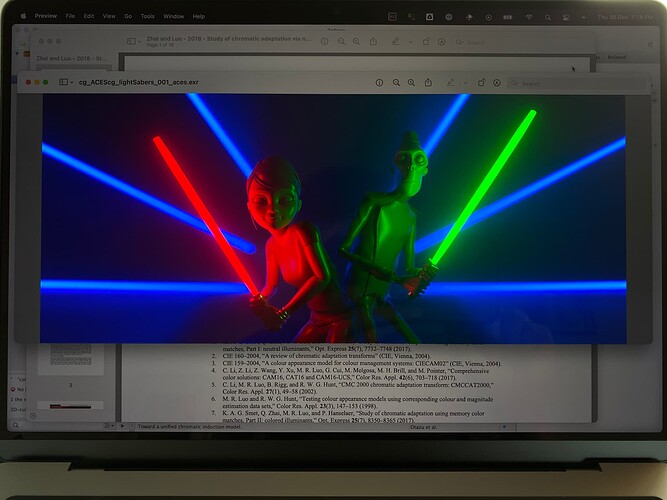Share the lightsabers EXR image

click(x=428, y=82)
